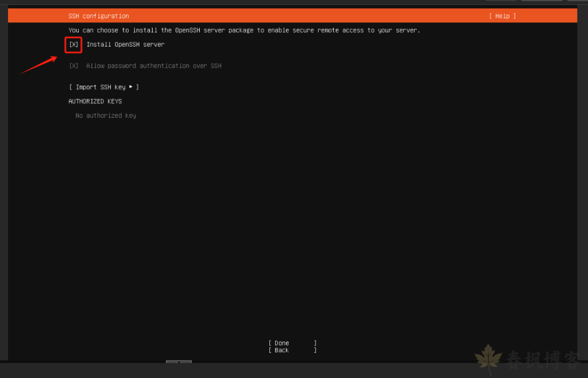Click the OpenSSH server description sentence
Image resolution: width=588 pixels, height=378 pixels.
[244, 30]
